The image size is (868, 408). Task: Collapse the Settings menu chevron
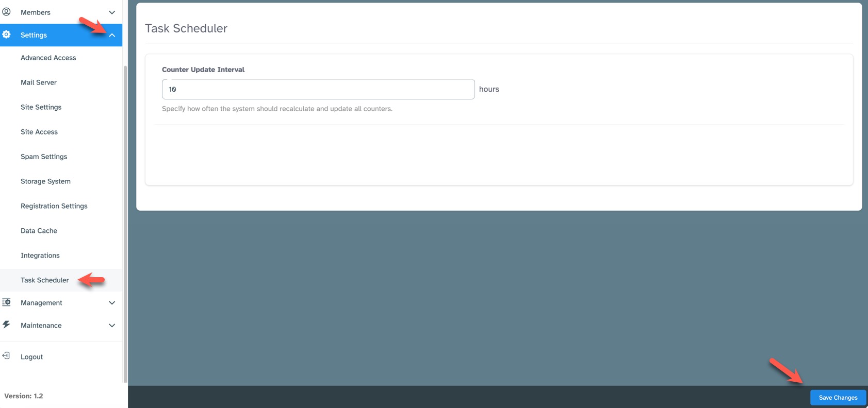[112, 35]
